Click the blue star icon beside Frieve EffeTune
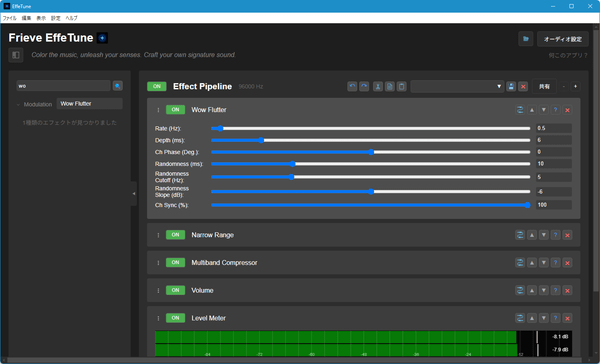Screen dimensions: 600x364 point(102,38)
